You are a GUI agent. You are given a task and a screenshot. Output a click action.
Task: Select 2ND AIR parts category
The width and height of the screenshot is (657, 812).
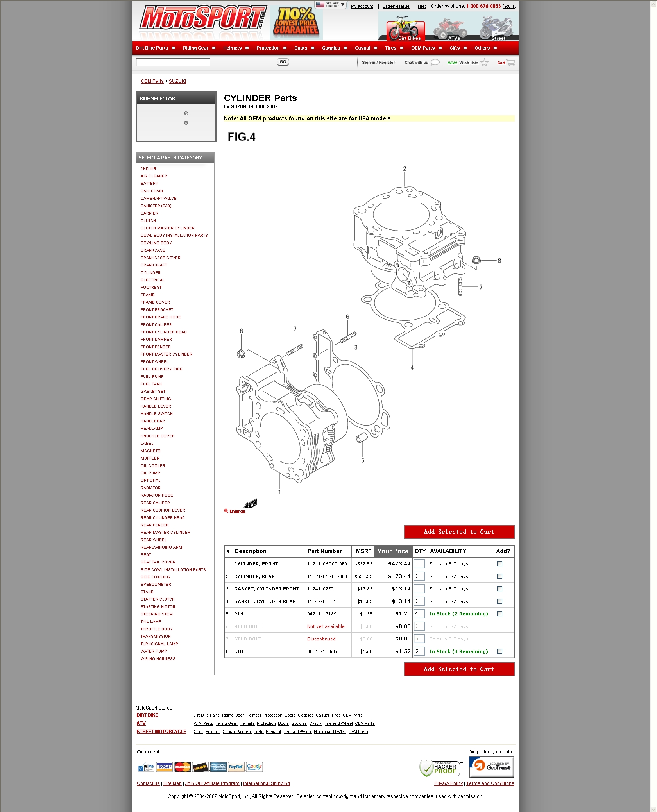(149, 169)
